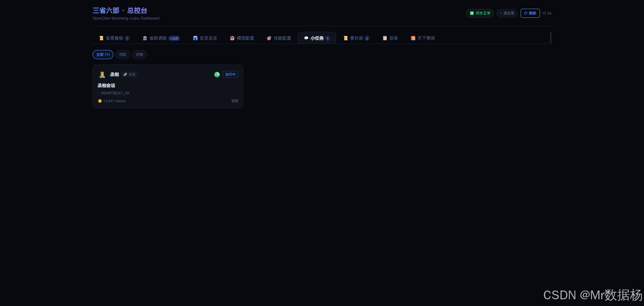The height and width of the screenshot is (306, 644).
Task: Click the 刷新 refresh button
Action: [x=530, y=13]
